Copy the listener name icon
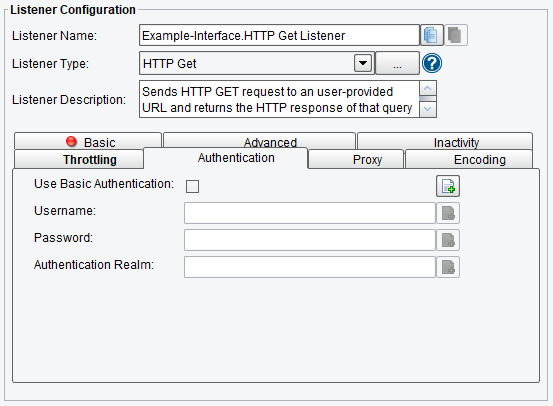The height and width of the screenshot is (406, 553). pos(431,35)
